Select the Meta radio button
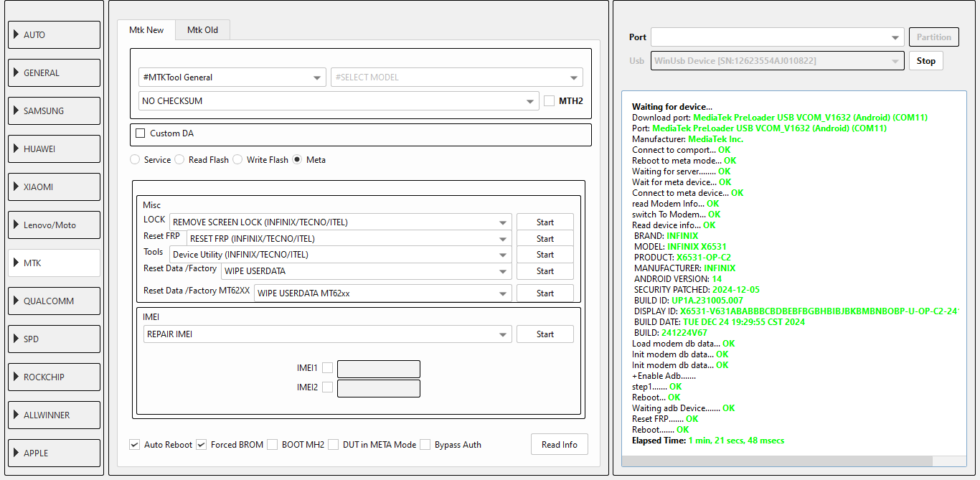980x480 pixels. 297,159
